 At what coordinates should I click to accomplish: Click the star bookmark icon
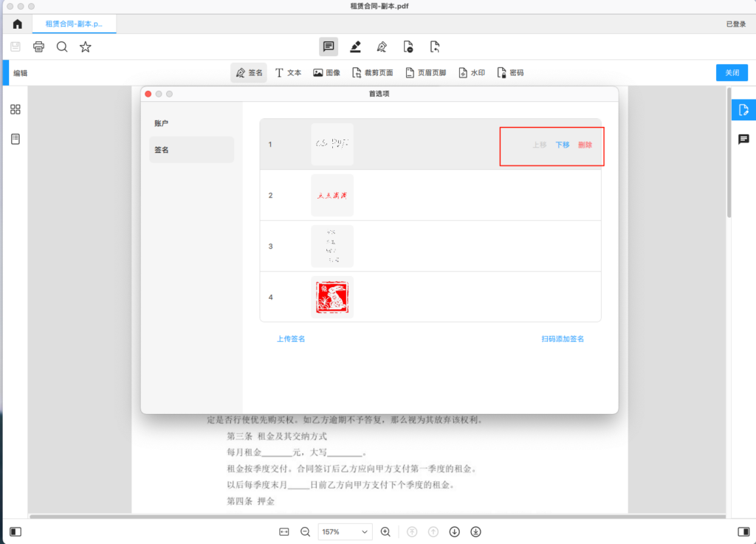[x=86, y=47]
